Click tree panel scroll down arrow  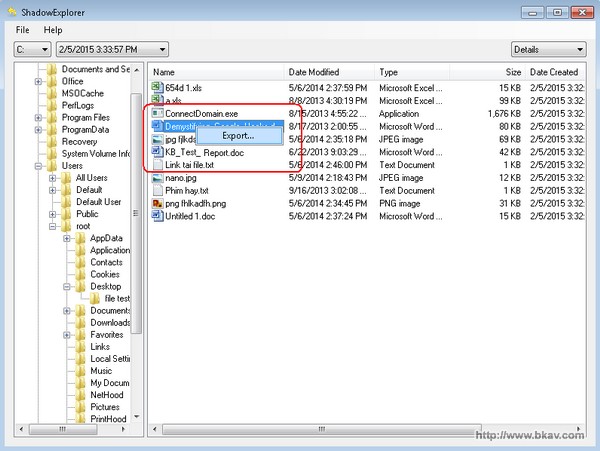pyautogui.click(x=137, y=417)
